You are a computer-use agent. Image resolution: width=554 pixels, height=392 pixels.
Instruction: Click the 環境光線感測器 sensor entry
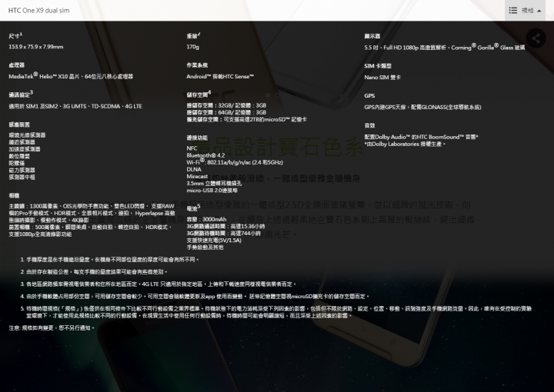(x=27, y=135)
